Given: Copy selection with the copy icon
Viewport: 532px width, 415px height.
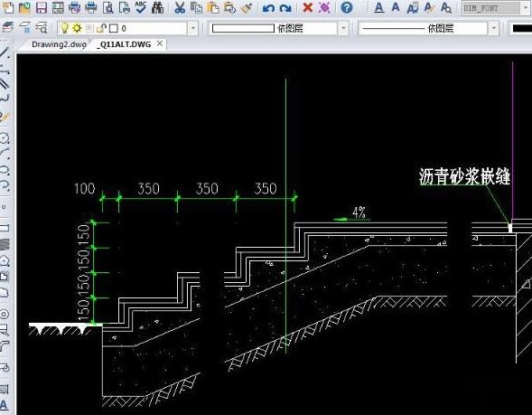Looking at the screenshot, I should (x=196, y=7).
